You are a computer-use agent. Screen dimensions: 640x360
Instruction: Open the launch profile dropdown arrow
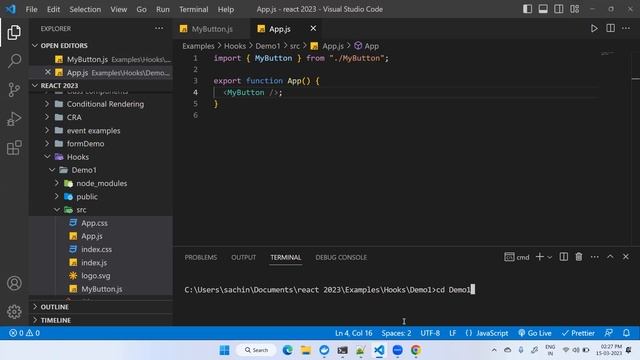click(550, 257)
